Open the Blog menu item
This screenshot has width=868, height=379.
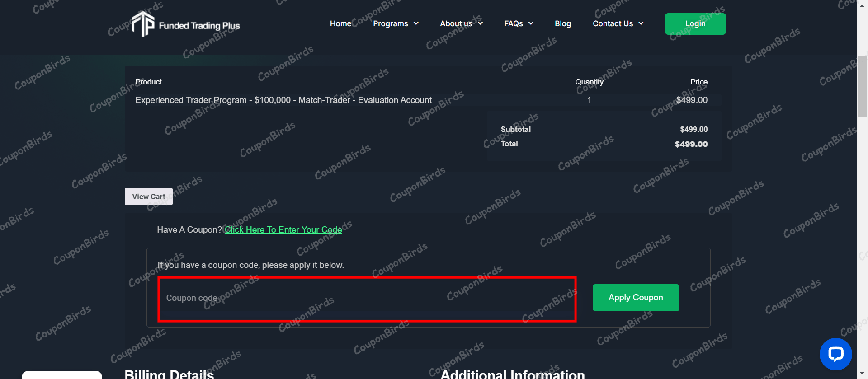coord(563,23)
